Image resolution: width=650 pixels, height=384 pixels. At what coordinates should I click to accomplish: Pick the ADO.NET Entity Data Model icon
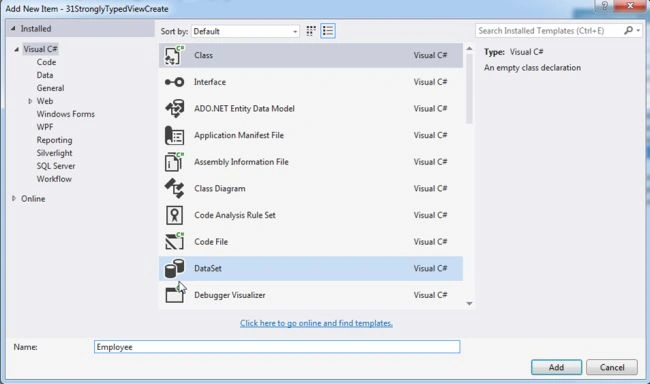(x=174, y=109)
